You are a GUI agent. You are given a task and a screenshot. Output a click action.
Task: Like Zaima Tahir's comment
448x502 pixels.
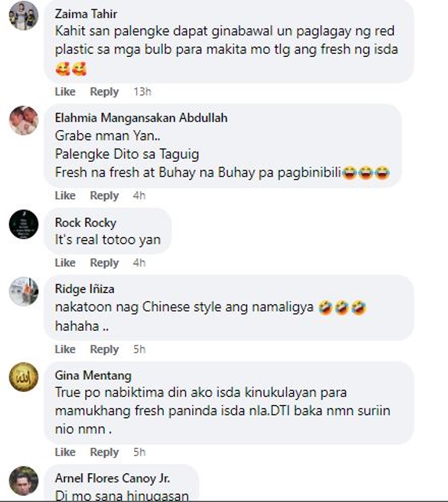65,91
